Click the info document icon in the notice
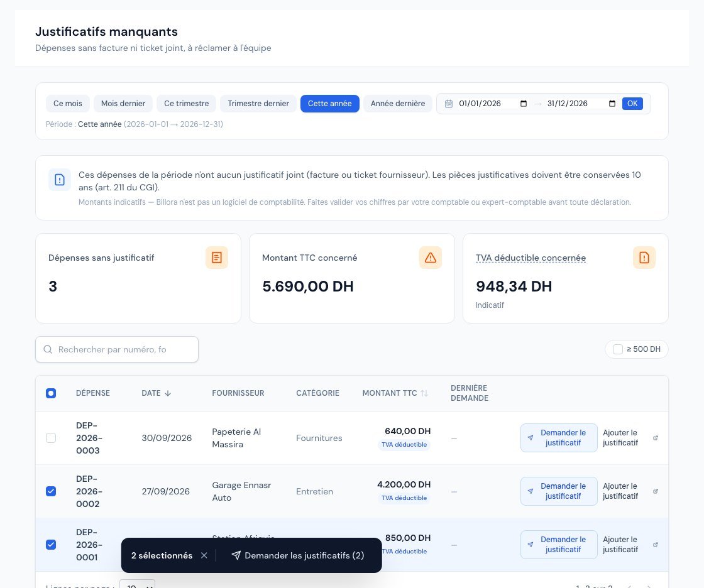704x588 pixels. pyautogui.click(x=60, y=180)
